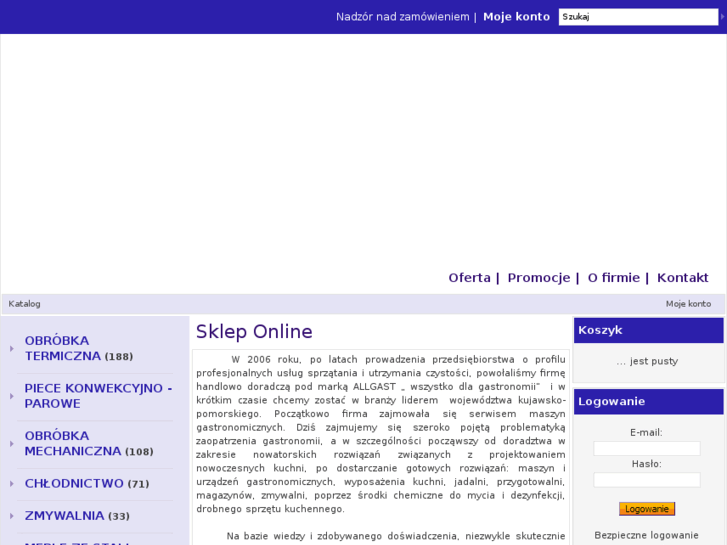Image resolution: width=727 pixels, height=545 pixels.
Task: Open the Nadzór nad zamówieniem link
Action: [402, 17]
